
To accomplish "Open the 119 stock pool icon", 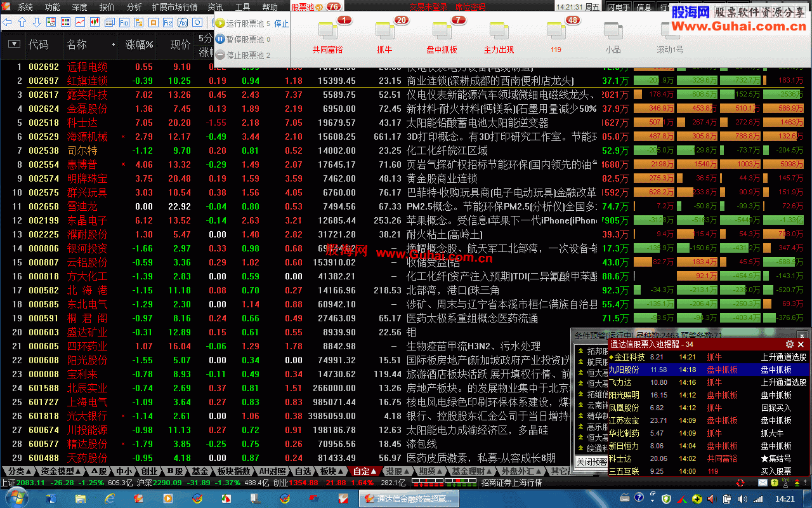I will pyautogui.click(x=556, y=30).
